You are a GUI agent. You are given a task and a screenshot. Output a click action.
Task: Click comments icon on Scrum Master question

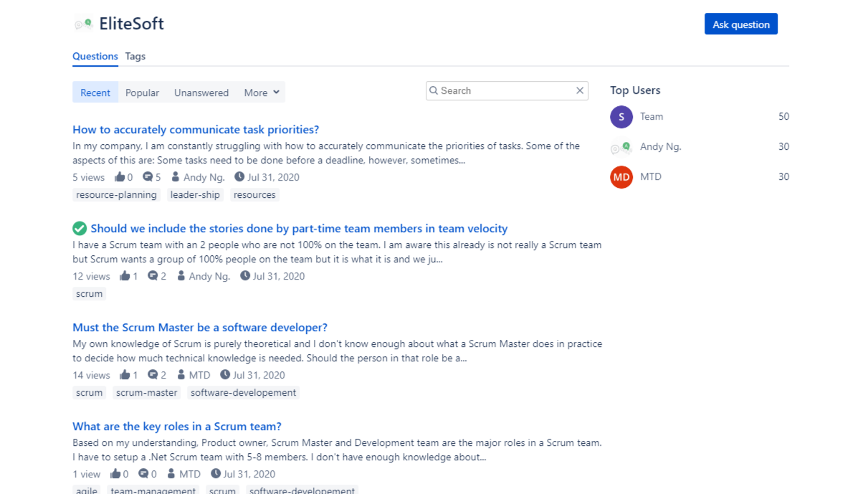pos(153,375)
